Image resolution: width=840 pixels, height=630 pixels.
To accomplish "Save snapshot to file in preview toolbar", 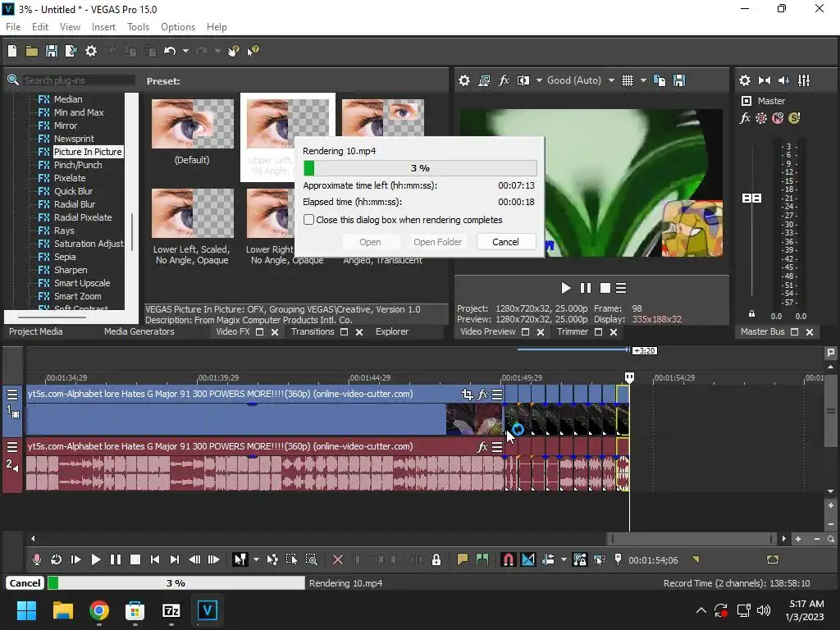I will [x=679, y=80].
